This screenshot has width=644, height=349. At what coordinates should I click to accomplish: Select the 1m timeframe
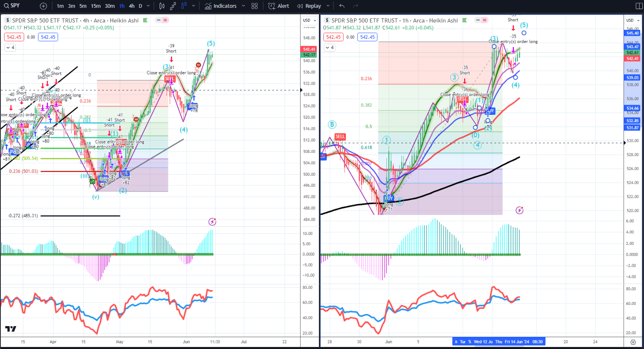tap(60, 6)
